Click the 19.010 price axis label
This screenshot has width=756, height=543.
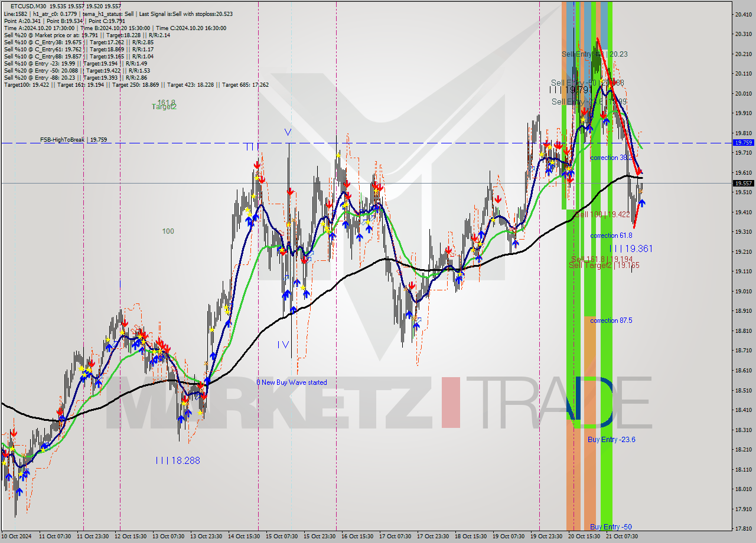743,291
